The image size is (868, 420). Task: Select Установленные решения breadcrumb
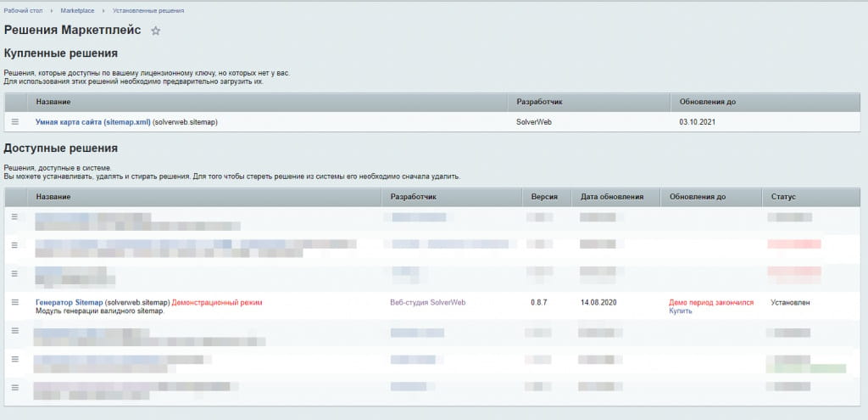[147, 10]
